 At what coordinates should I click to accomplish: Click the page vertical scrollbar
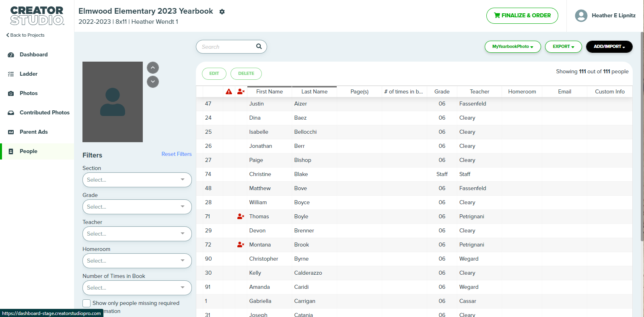point(642,137)
